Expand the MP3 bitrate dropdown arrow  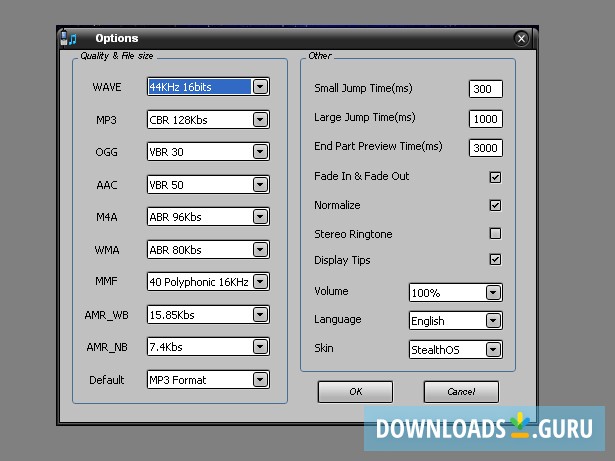(x=260, y=119)
